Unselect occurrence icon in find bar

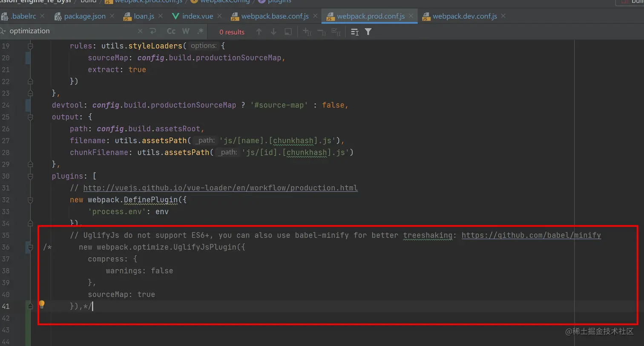(x=322, y=32)
